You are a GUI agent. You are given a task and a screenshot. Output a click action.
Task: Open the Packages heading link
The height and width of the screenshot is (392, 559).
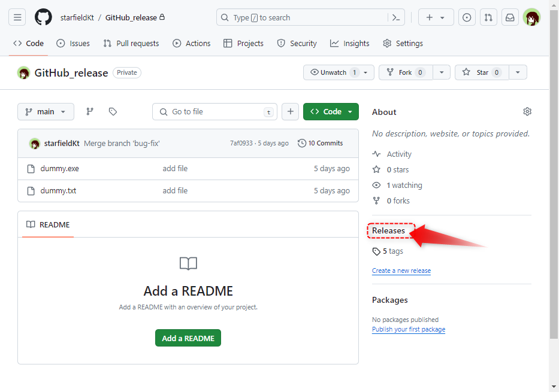pyautogui.click(x=390, y=300)
